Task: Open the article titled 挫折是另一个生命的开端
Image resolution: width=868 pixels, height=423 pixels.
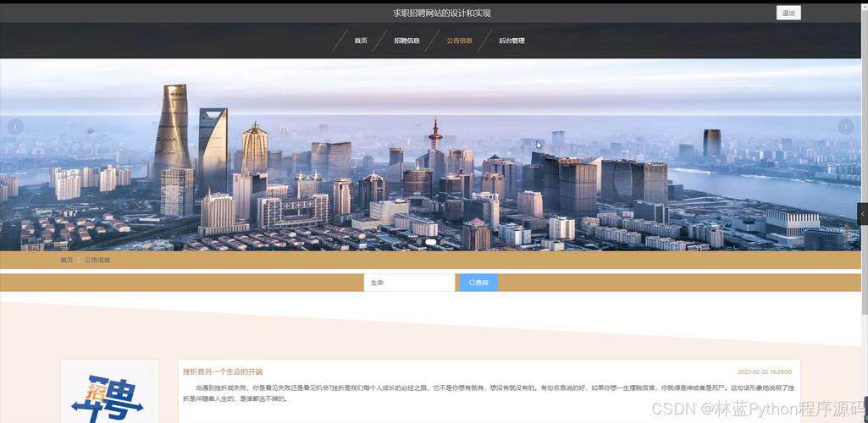Action: 223,371
